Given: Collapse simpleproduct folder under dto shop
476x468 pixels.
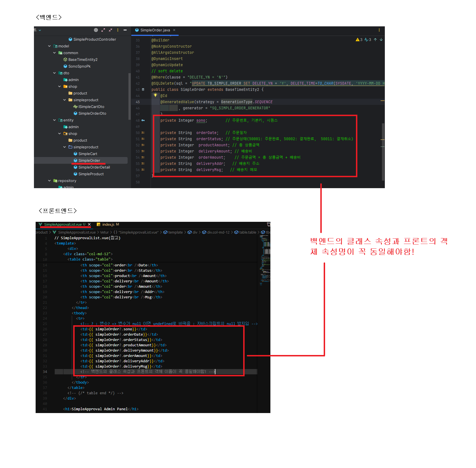Looking at the screenshot, I should click(x=65, y=100).
